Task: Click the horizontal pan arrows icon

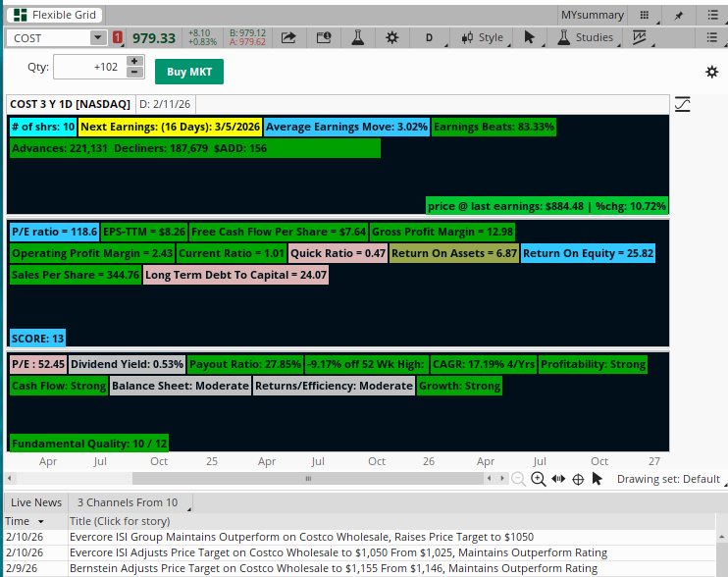Action: coord(558,479)
